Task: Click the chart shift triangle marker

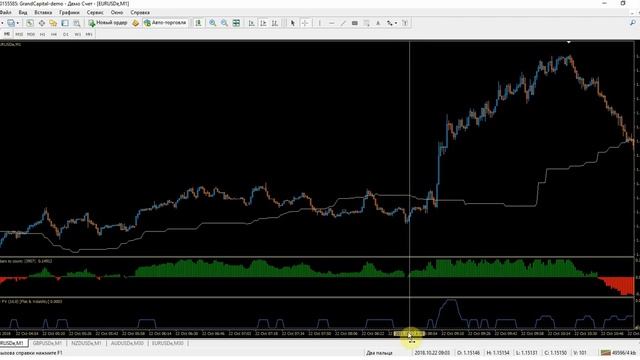Action: [x=569, y=42]
